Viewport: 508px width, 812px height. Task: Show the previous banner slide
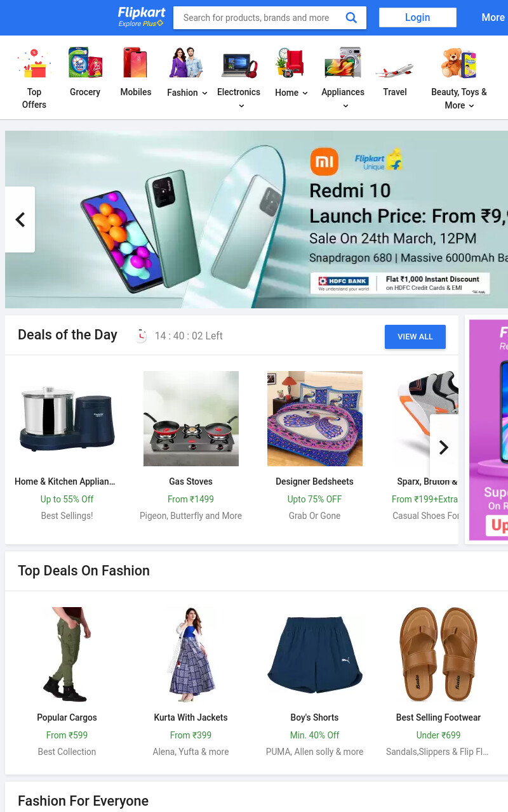coord(20,219)
